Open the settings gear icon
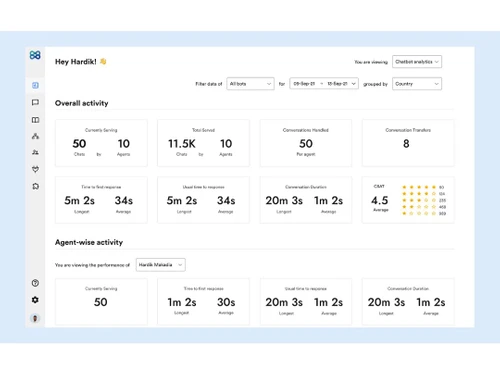Image resolution: width=500 pixels, height=375 pixels. [35, 300]
